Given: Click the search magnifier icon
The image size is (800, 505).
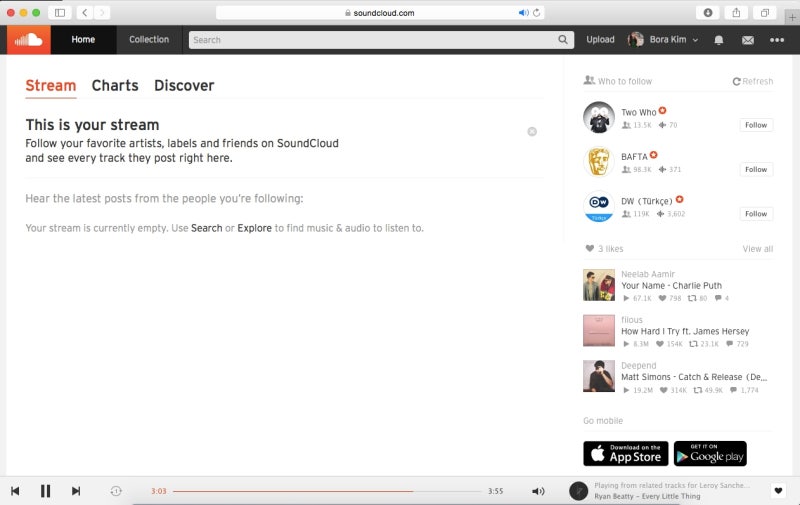Looking at the screenshot, I should [563, 40].
